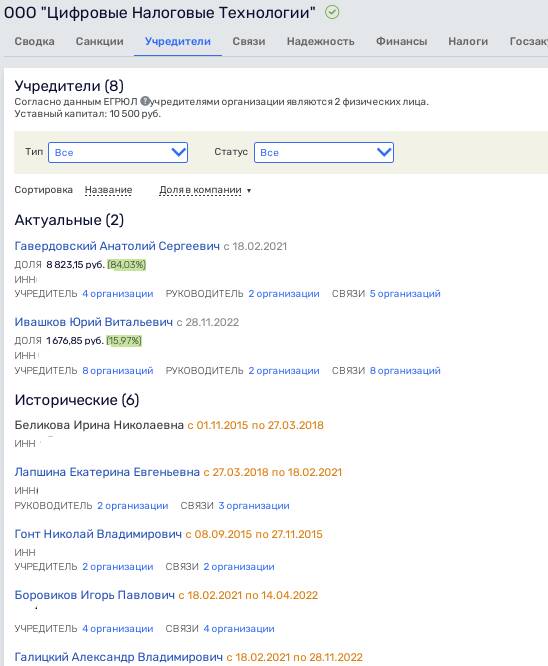Open Лапшина Екатерина Евгеньевна profile

point(107,472)
